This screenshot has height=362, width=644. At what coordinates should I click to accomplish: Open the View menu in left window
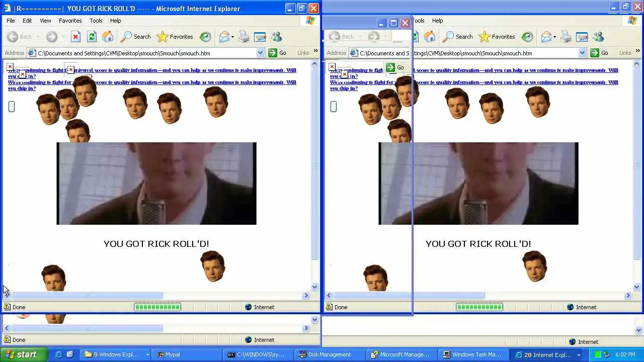(45, 21)
